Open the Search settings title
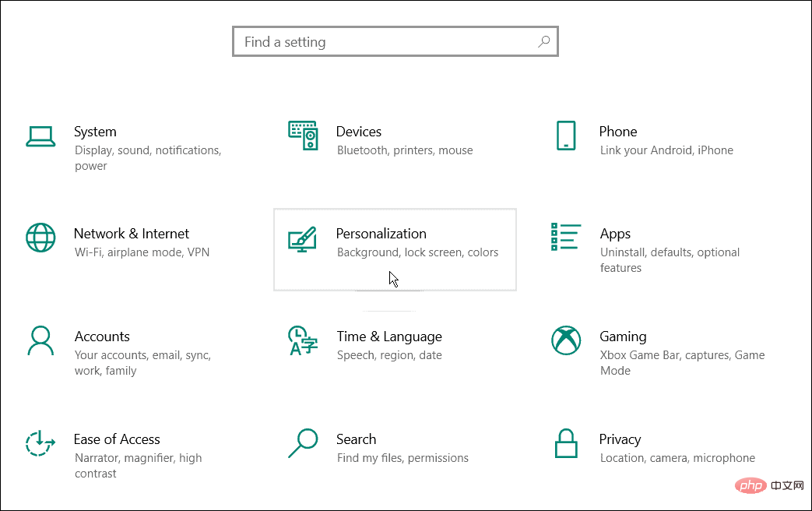 tap(357, 439)
